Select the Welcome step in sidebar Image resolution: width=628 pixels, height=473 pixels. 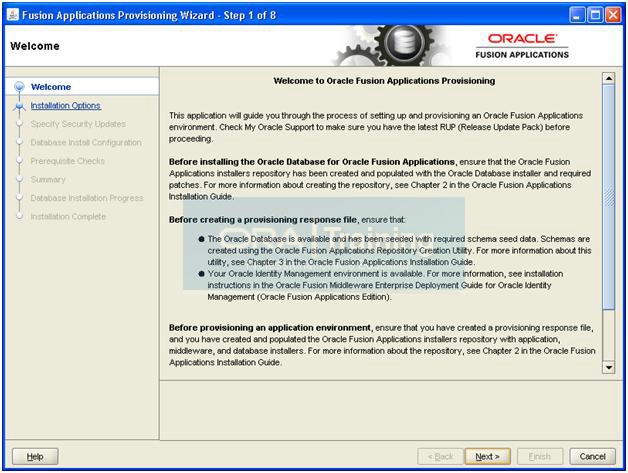point(51,87)
